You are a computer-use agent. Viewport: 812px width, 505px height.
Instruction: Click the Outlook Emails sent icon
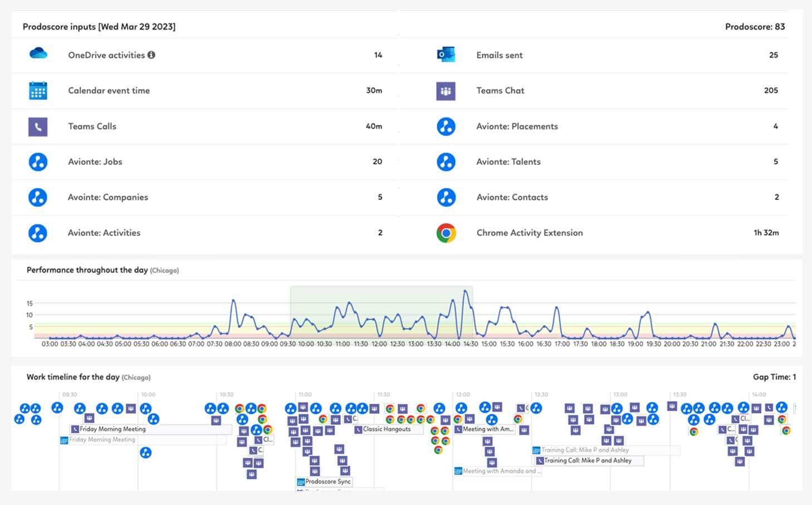pyautogui.click(x=446, y=55)
